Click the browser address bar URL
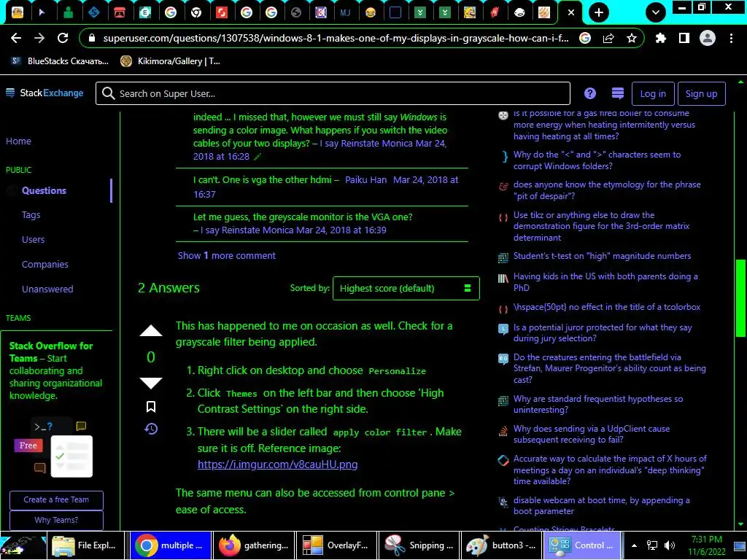Viewport: 747px width, 560px height. [x=336, y=38]
